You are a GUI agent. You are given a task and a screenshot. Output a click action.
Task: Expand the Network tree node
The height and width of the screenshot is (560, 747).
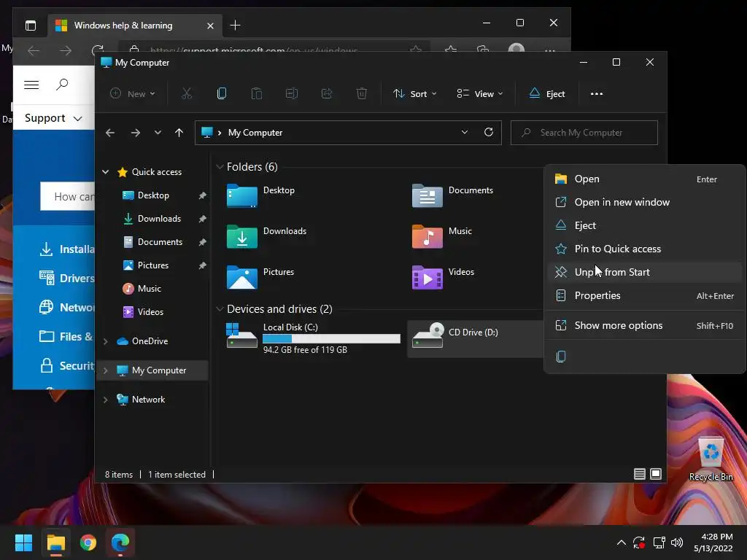coord(106,400)
